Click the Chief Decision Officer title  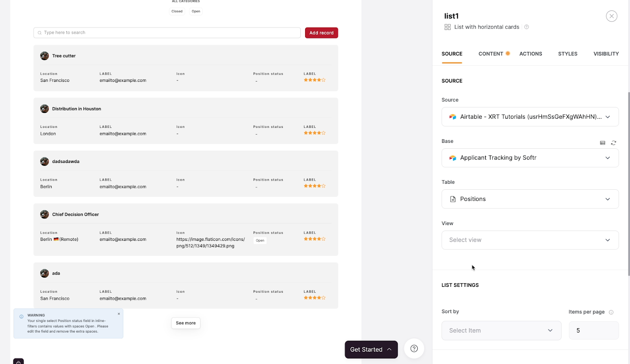click(75, 214)
